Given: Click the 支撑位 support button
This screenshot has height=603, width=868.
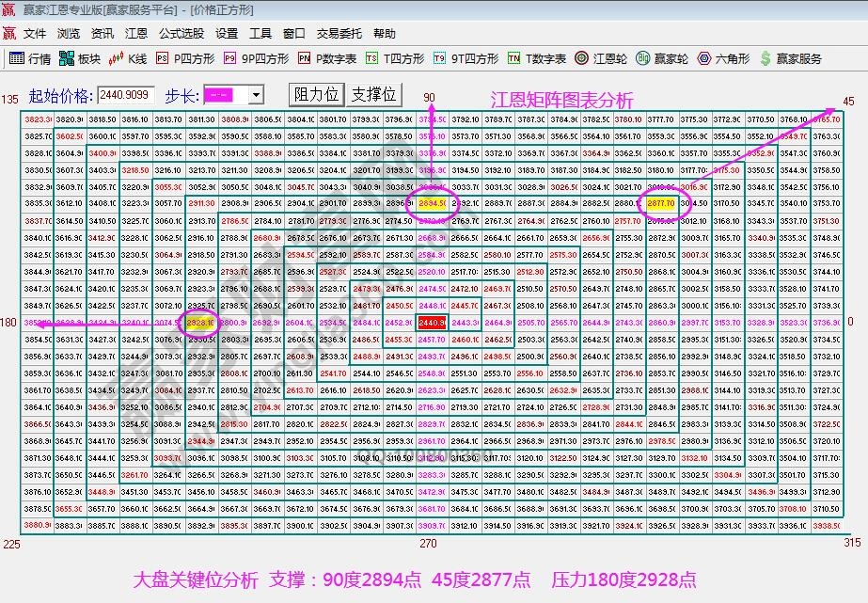Looking at the screenshot, I should coord(374,94).
